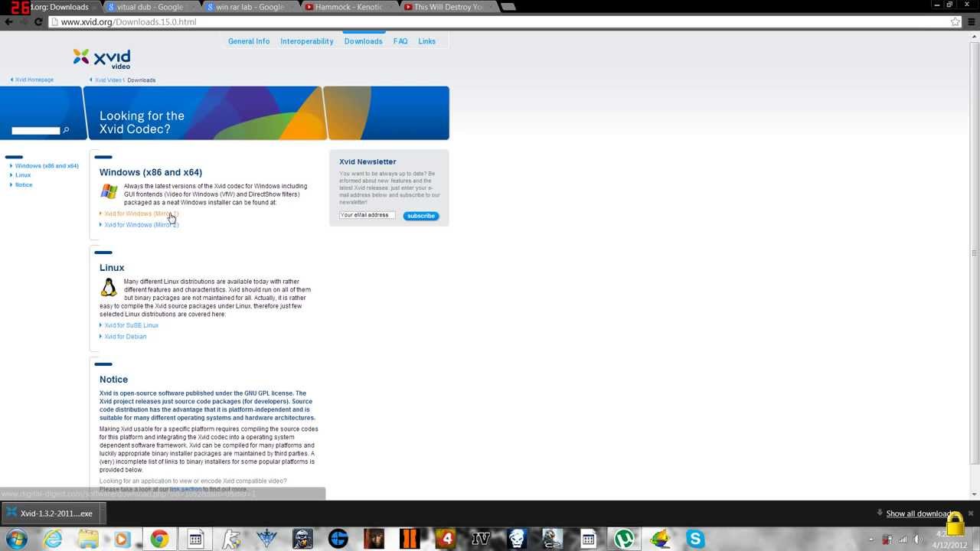The image size is (980, 551).
Task: Open the Xvid for SuSE Linux link
Action: (131, 325)
